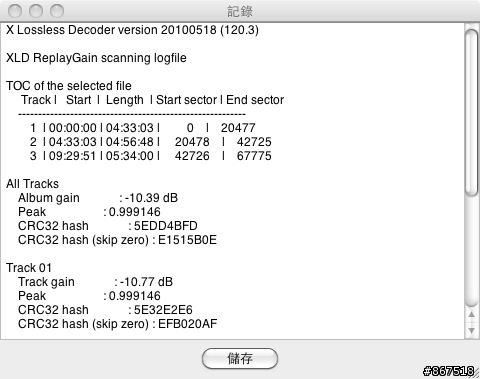Click the 'Track 01' heading
The height and width of the screenshot is (379, 480).
pos(29,268)
